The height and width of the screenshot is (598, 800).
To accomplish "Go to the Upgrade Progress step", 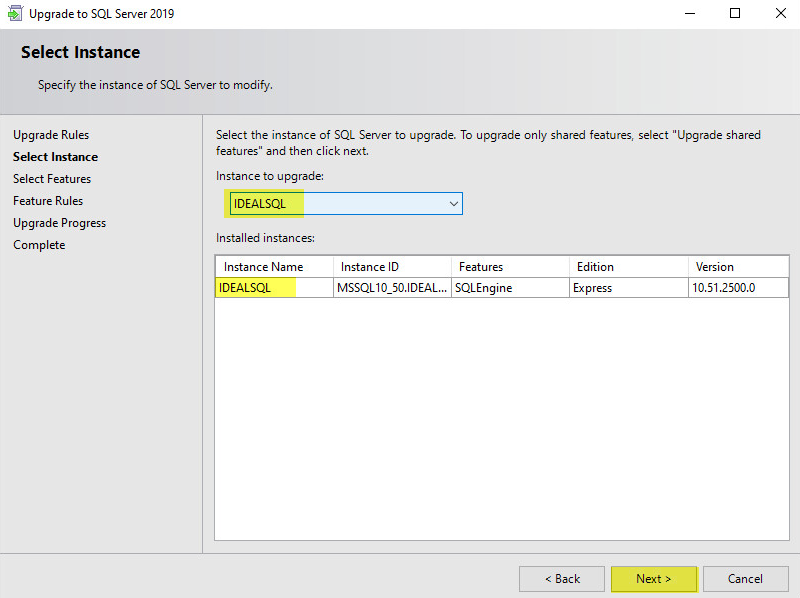I will pos(60,223).
